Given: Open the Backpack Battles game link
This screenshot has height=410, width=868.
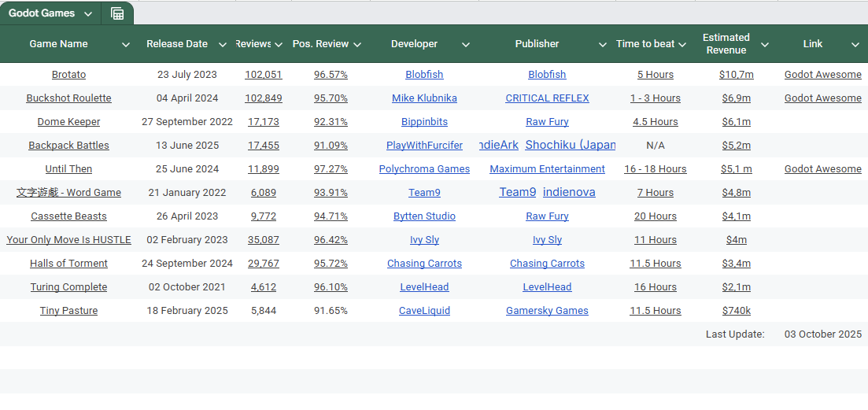Looking at the screenshot, I should pyautogui.click(x=68, y=146).
